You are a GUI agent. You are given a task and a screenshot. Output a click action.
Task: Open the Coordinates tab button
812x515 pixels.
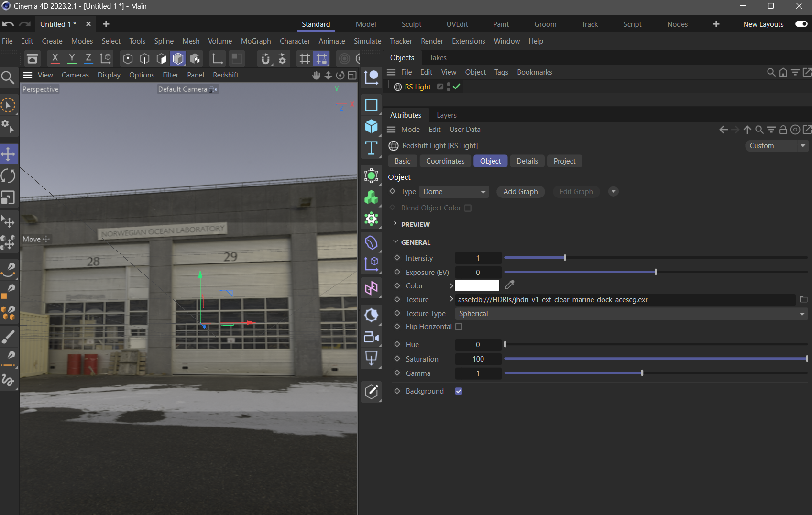coord(445,161)
